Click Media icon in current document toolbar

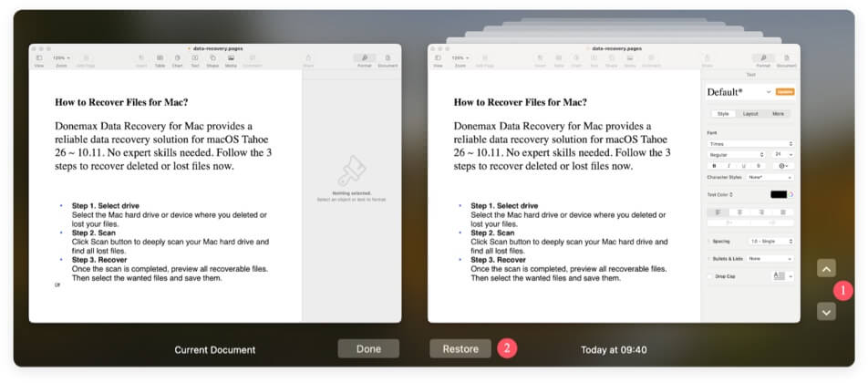click(x=231, y=57)
